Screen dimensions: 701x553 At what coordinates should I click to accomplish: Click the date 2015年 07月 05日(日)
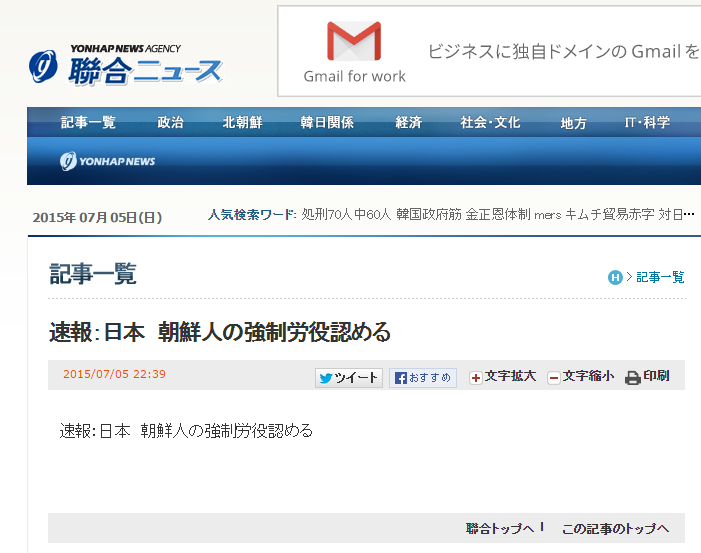(x=97, y=217)
